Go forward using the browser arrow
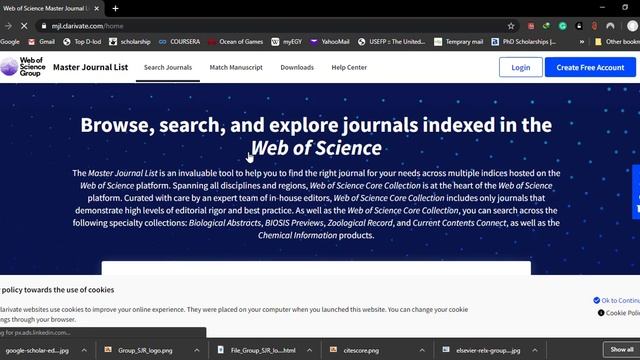 [x=8, y=26]
